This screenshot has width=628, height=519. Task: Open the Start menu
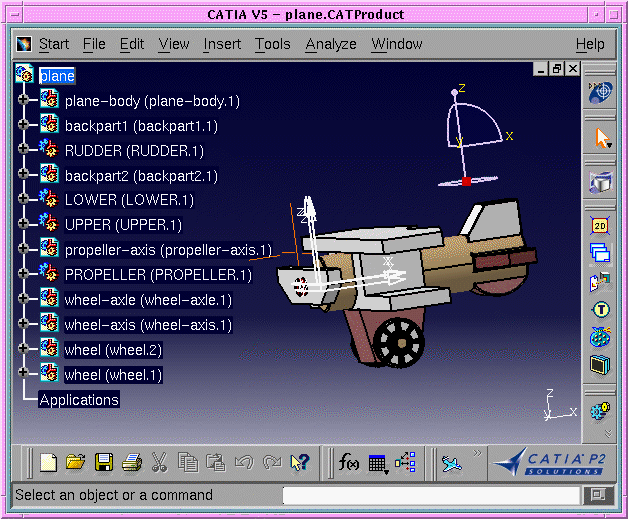click(x=53, y=44)
